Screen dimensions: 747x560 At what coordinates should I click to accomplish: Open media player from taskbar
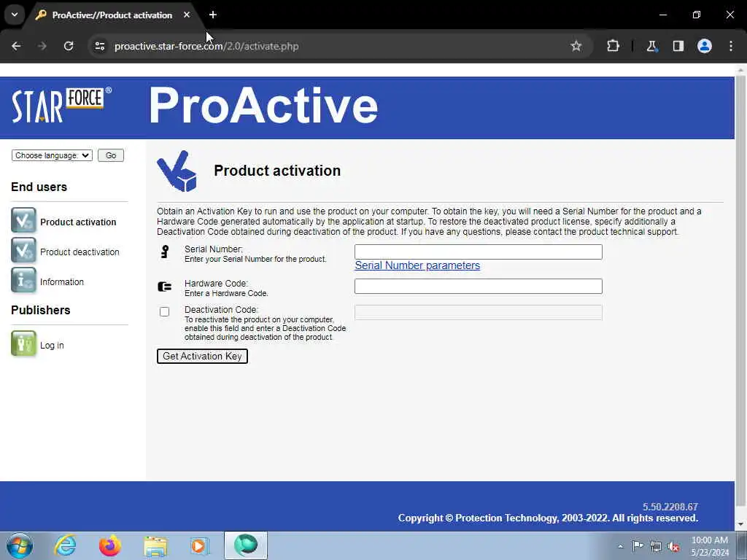coord(200,545)
